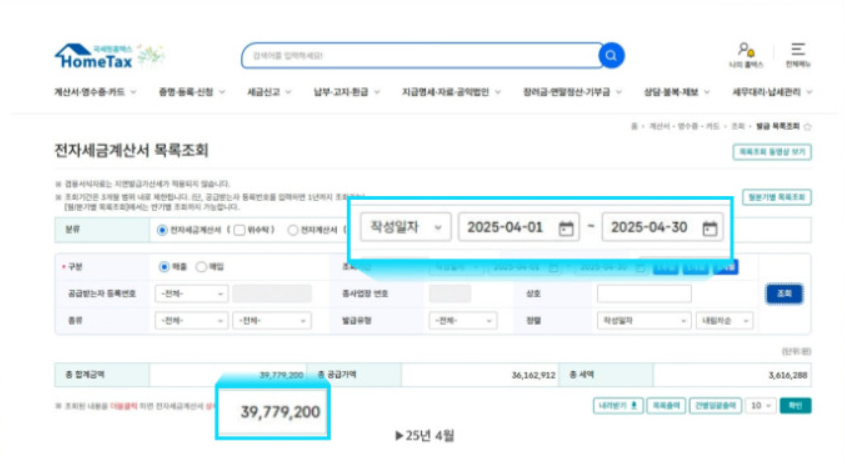
Task: Select the 전자계산서 radio button
Action: [x=292, y=230]
